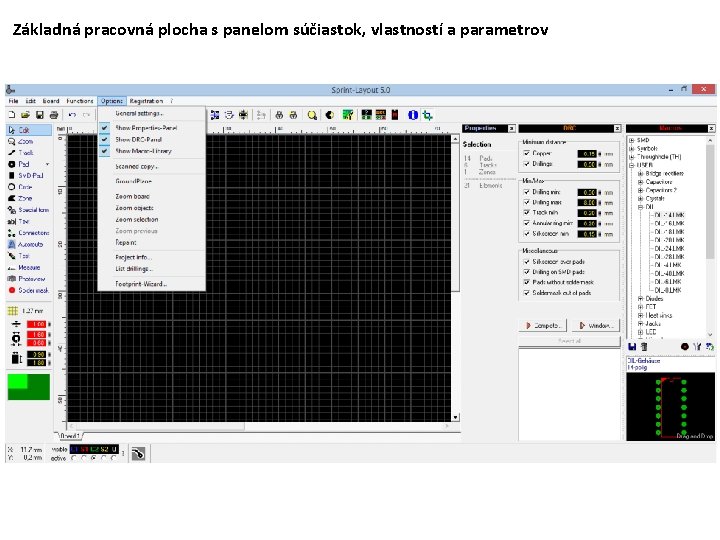Close the Properties panel
The width and height of the screenshot is (720, 540).
click(512, 129)
